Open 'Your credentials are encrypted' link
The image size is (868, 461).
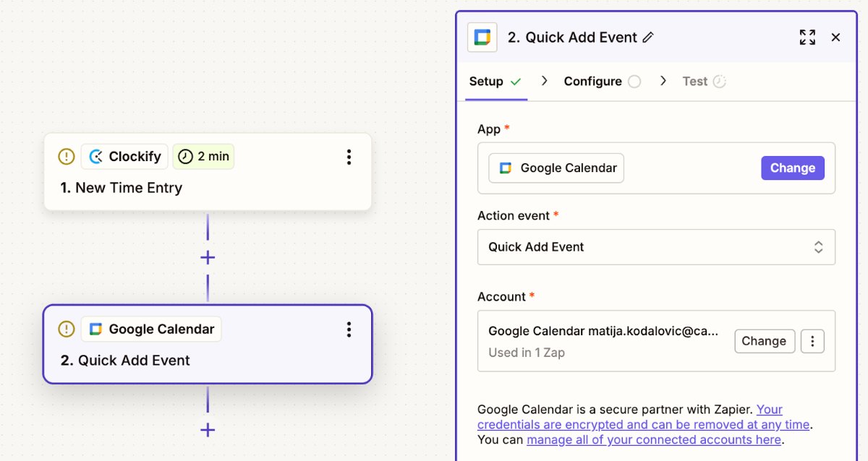click(x=643, y=418)
